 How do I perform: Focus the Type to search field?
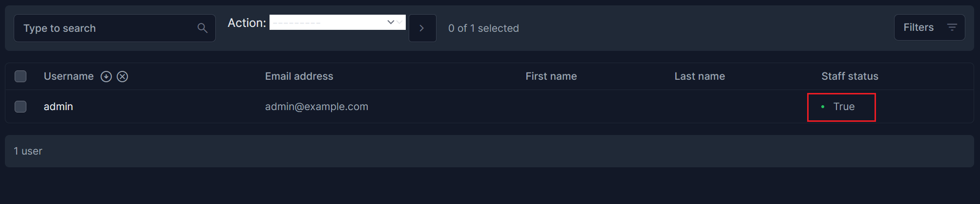[x=114, y=28]
